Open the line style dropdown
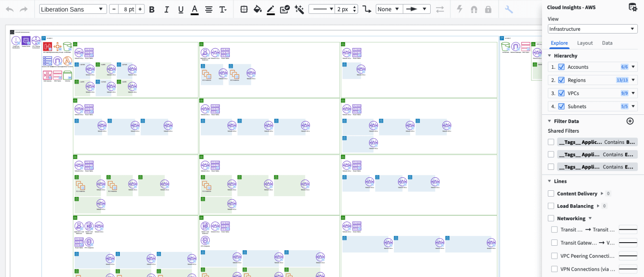 pos(322,9)
